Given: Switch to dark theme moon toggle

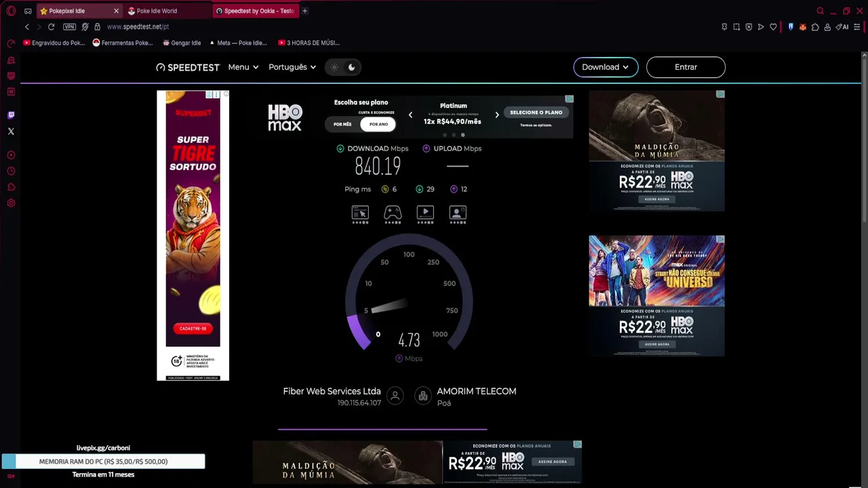Looking at the screenshot, I should (x=351, y=67).
